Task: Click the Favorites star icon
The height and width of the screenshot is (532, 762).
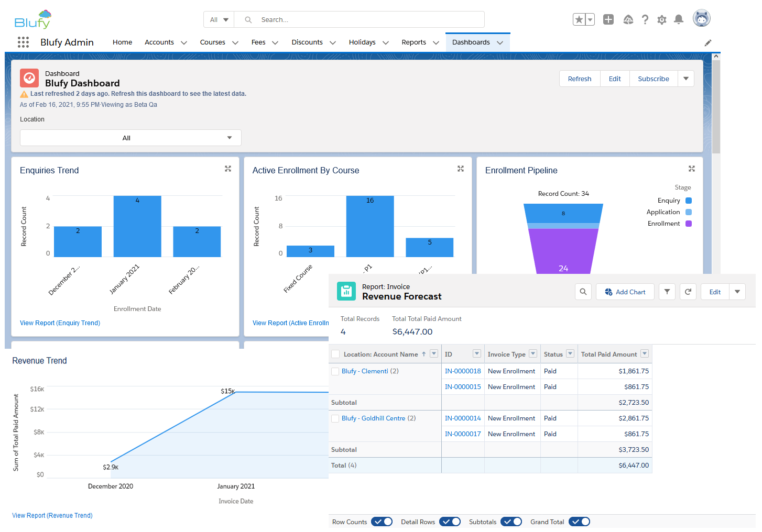Action: tap(579, 20)
